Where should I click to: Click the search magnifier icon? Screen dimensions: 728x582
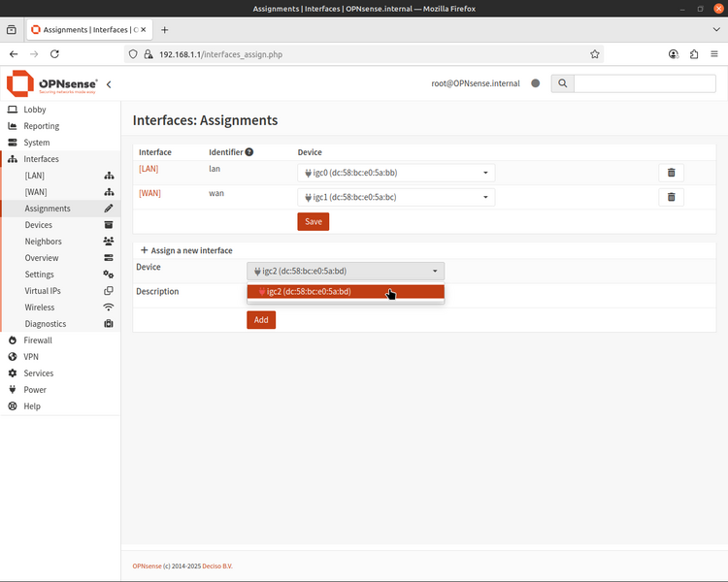pos(562,83)
